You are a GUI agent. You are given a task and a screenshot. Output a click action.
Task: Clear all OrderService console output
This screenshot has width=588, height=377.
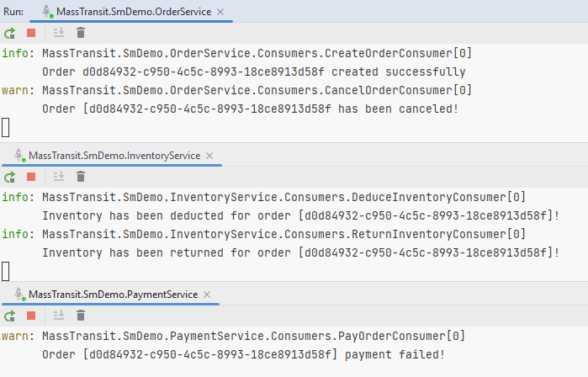(x=81, y=33)
